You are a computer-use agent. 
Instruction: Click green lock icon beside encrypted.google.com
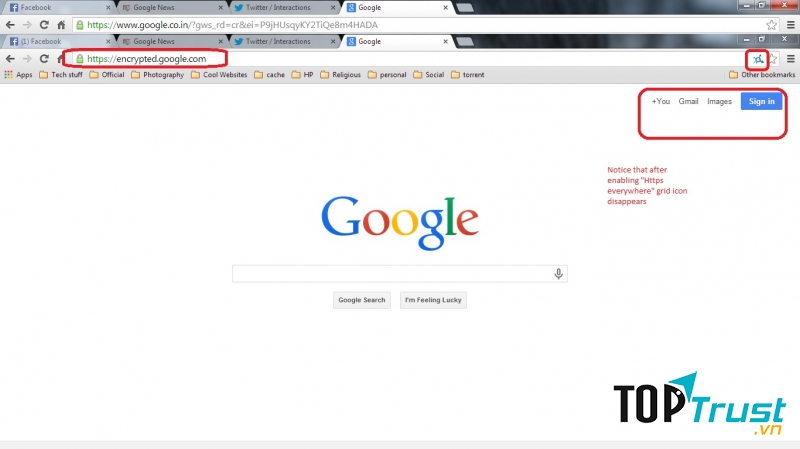pos(80,59)
